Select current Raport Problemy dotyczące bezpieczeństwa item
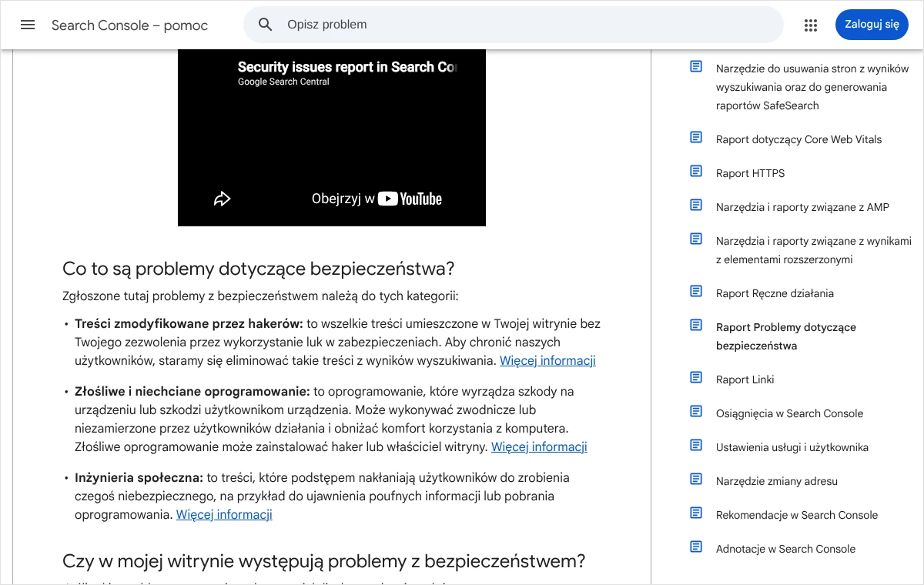The height and width of the screenshot is (585, 924). click(786, 336)
